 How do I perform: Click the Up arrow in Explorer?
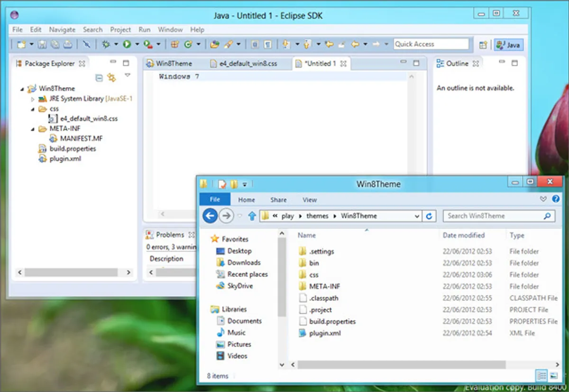pyautogui.click(x=252, y=216)
